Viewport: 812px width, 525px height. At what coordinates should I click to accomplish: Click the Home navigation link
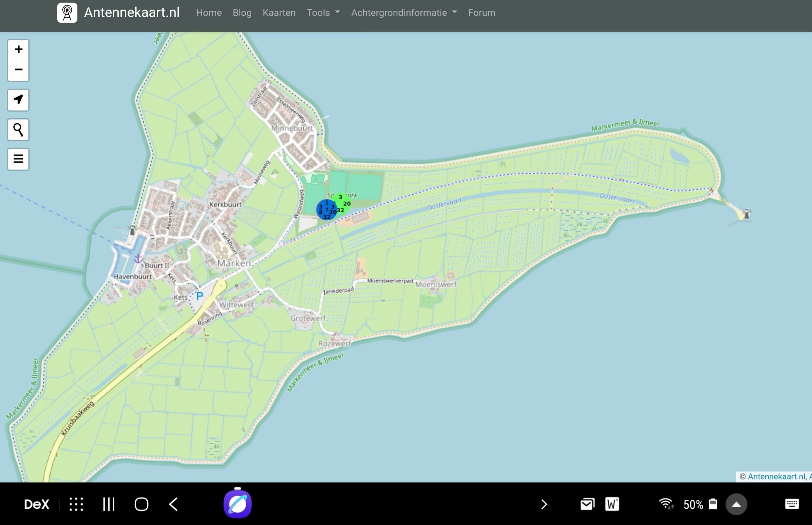coord(209,13)
